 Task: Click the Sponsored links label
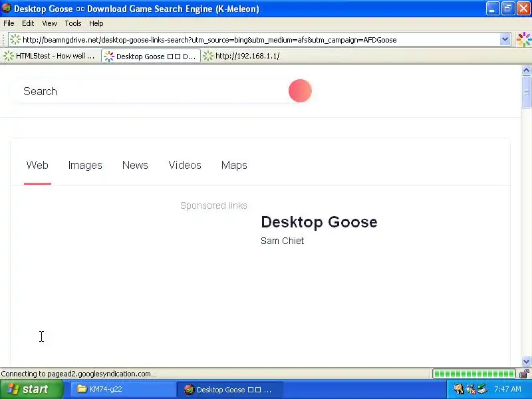pos(213,205)
